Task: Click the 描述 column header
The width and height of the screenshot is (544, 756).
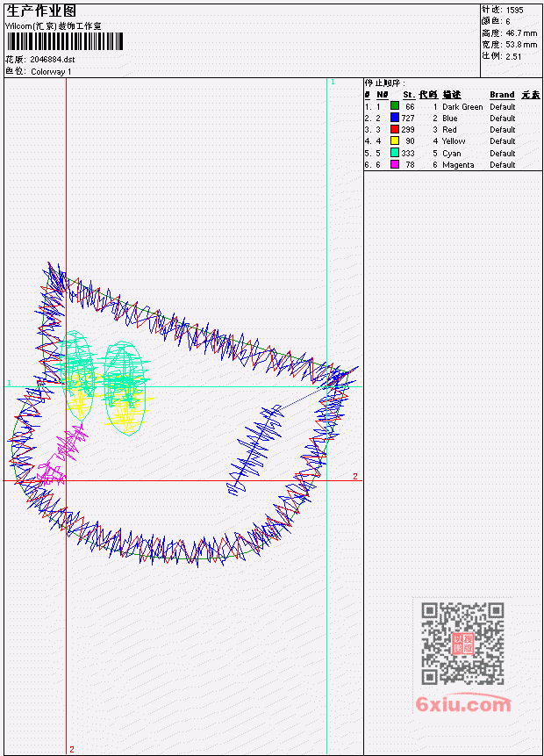Action: pos(452,95)
